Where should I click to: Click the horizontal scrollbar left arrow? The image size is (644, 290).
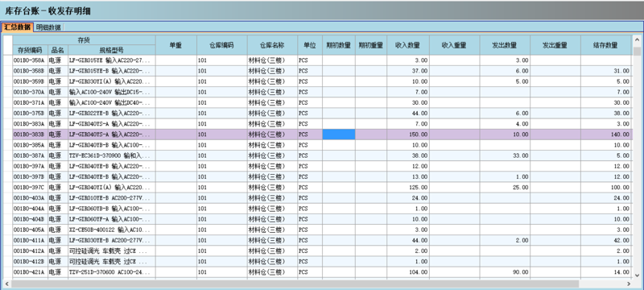pyautogui.click(x=7, y=284)
